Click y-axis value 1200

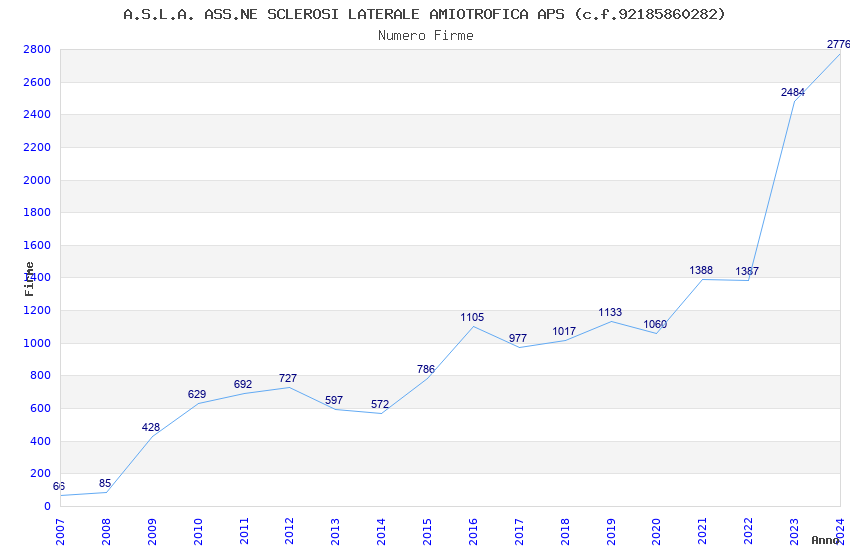pyautogui.click(x=37, y=310)
